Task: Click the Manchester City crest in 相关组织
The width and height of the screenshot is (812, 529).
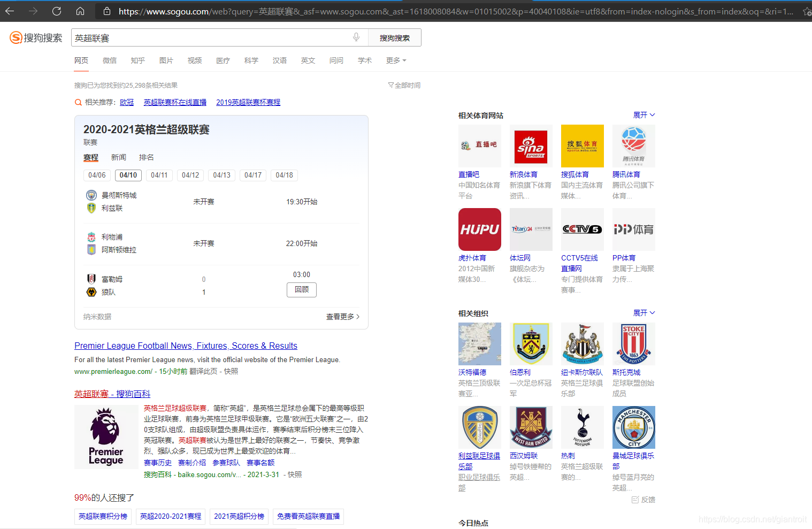Action: click(634, 427)
